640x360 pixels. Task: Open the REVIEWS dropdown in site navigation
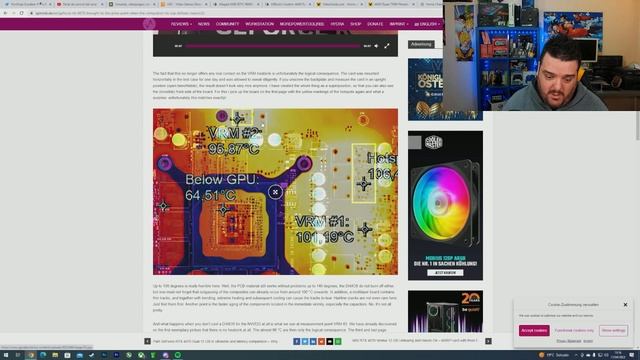[x=181, y=24]
